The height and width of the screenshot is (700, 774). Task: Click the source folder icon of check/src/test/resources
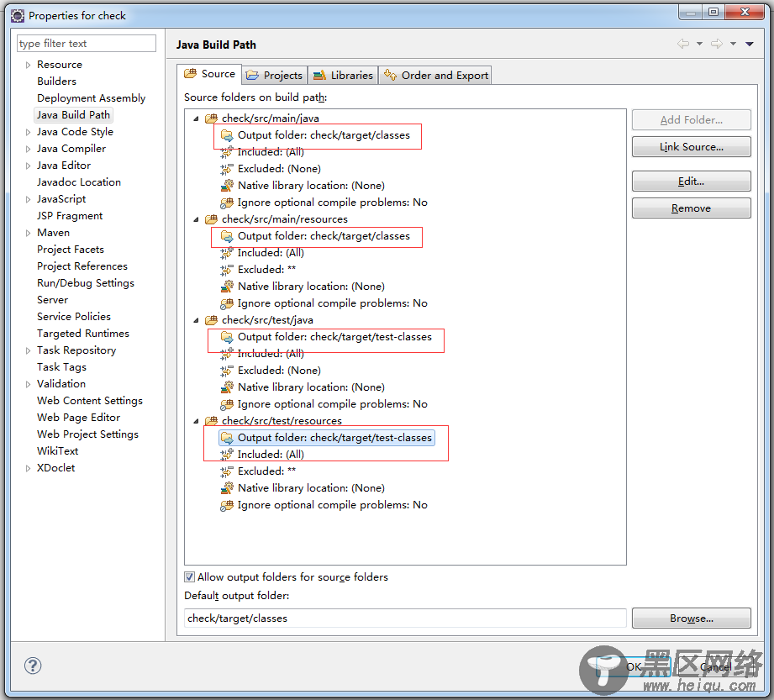tap(211, 421)
